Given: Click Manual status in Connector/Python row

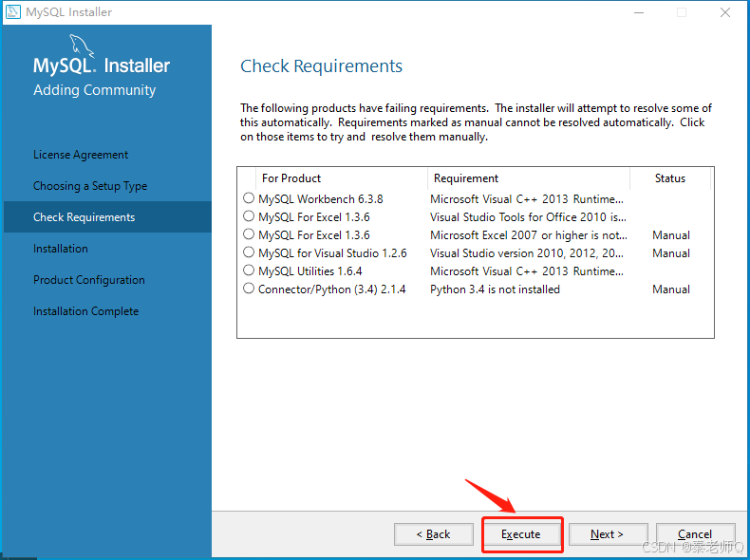Looking at the screenshot, I should pos(671,289).
